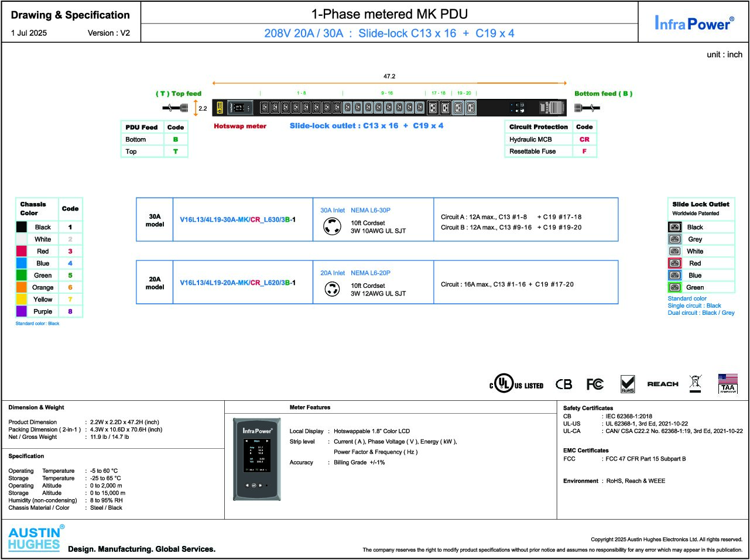The width and height of the screenshot is (750, 560).
Task: Click model number V16L13/4L19-30A-MK/CR_L630/3B-1
Action: tap(238, 220)
